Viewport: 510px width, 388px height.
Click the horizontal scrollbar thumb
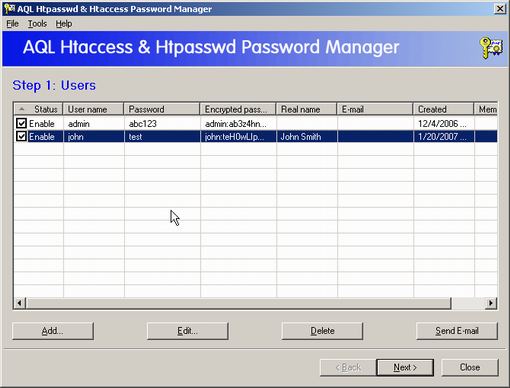click(238, 303)
